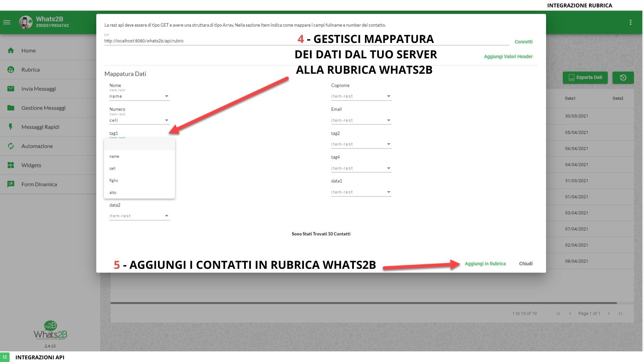Image resolution: width=644 pixels, height=362 pixels.
Task: Click the Chiudi button
Action: click(x=526, y=264)
